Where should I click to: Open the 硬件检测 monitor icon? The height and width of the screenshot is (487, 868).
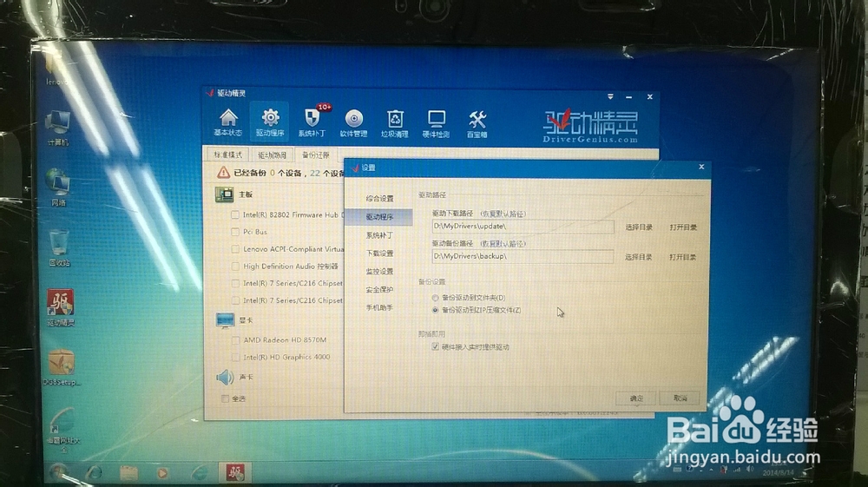click(x=437, y=123)
